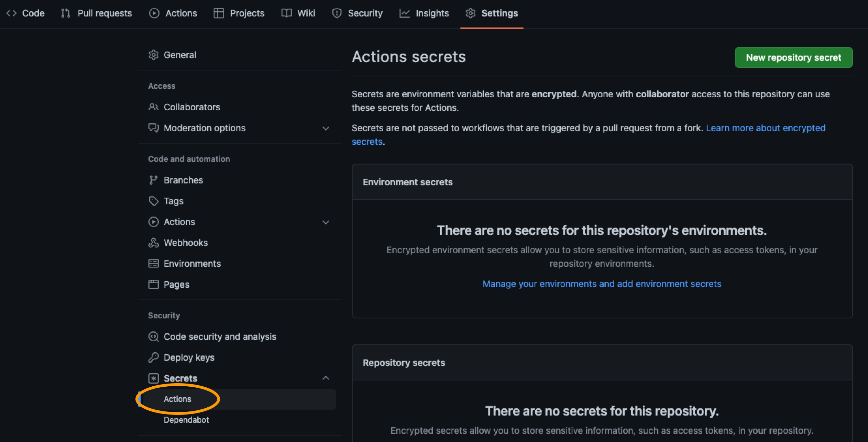Screen dimensions: 868x442
Task: Open Webhooks settings from the sidebar icon
Action: point(154,243)
